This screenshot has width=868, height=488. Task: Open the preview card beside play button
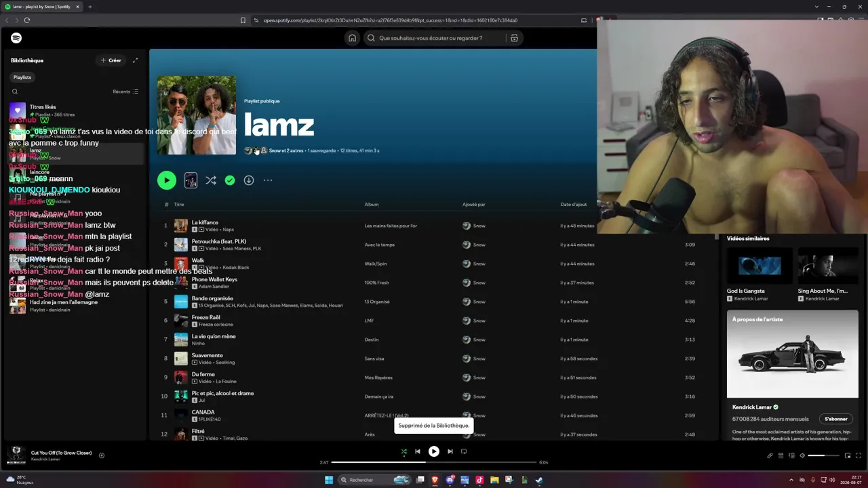[191, 180]
